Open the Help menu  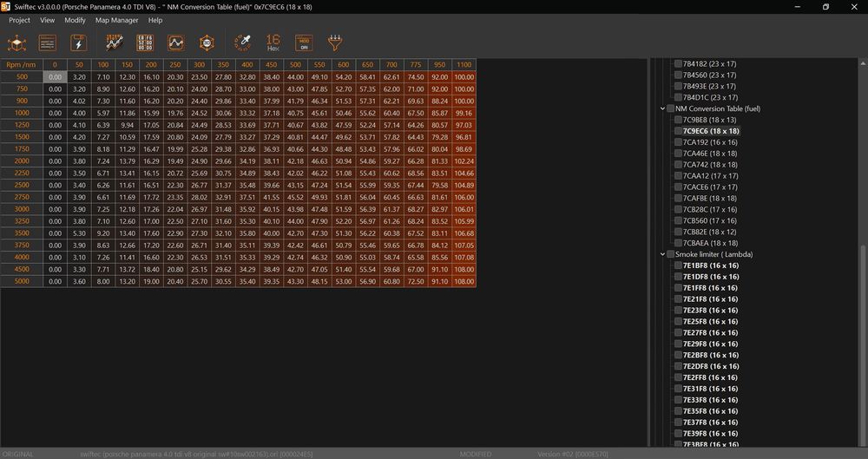pyautogui.click(x=155, y=20)
